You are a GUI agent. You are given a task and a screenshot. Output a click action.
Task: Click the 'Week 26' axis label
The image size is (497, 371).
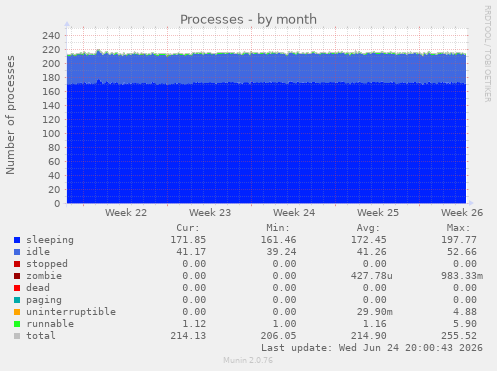[x=462, y=213]
